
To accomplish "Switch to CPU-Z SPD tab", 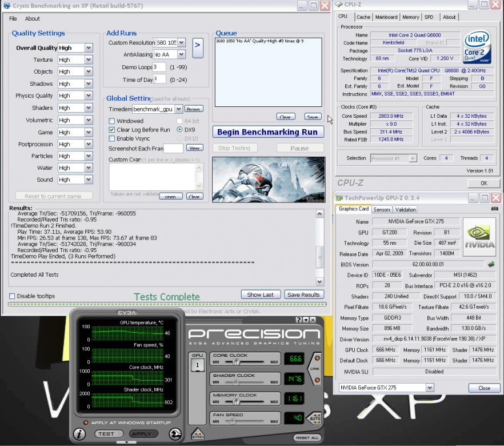I will [x=429, y=17].
